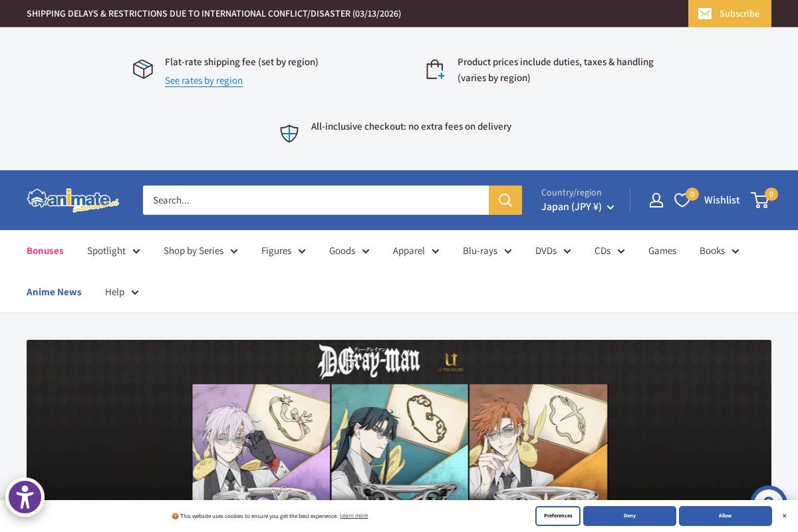The width and height of the screenshot is (798, 532).
Task: Follow the Learn more cookie link
Action: pos(354,516)
